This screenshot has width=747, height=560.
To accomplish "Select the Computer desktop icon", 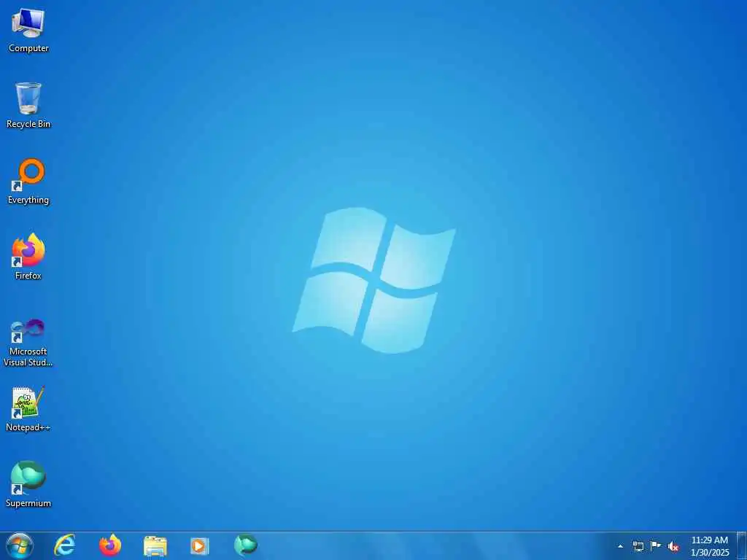I will [x=28, y=29].
